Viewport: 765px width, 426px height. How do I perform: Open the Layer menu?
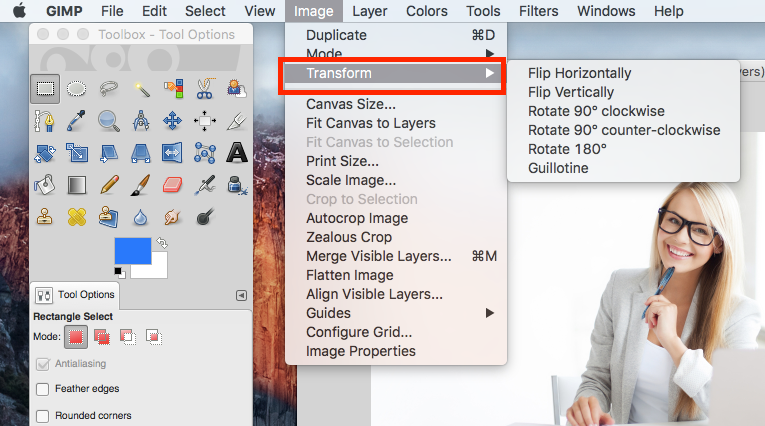coord(370,11)
